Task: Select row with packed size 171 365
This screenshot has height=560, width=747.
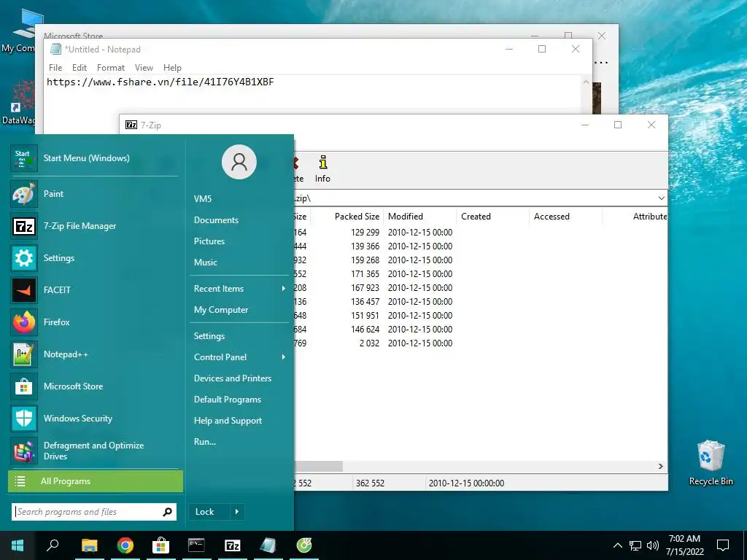Action: pos(480,274)
